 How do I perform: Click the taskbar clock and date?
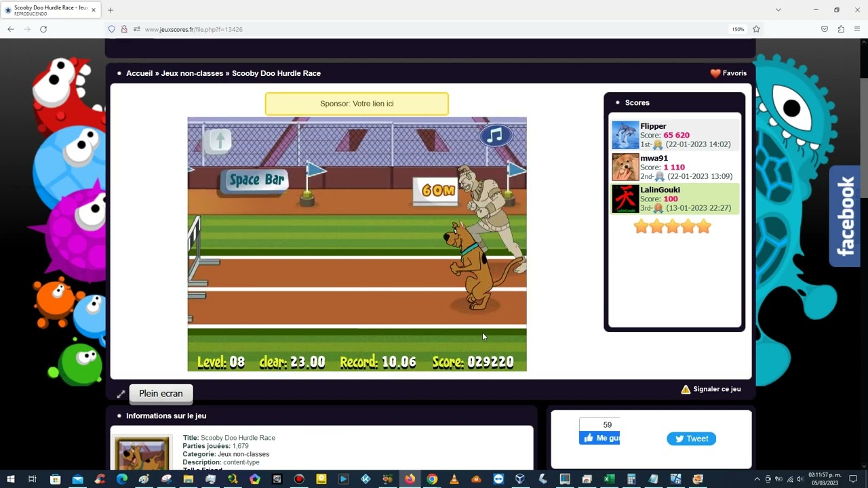pos(825,479)
